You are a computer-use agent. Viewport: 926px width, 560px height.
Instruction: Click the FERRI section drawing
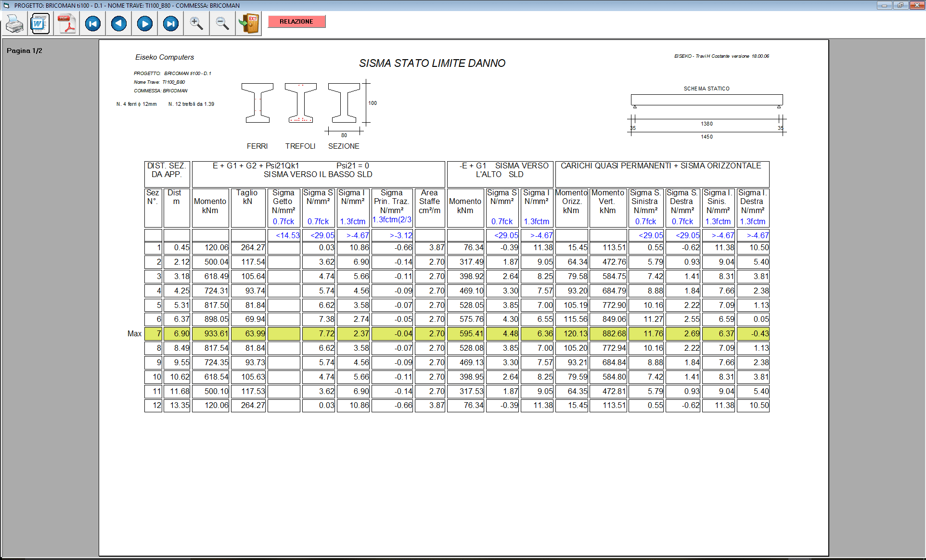pyautogui.click(x=257, y=103)
